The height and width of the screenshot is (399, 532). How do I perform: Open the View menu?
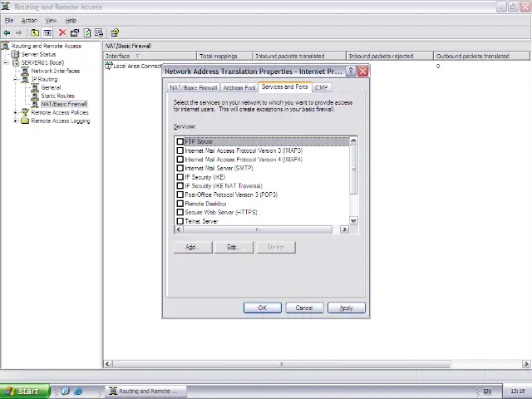click(x=51, y=20)
